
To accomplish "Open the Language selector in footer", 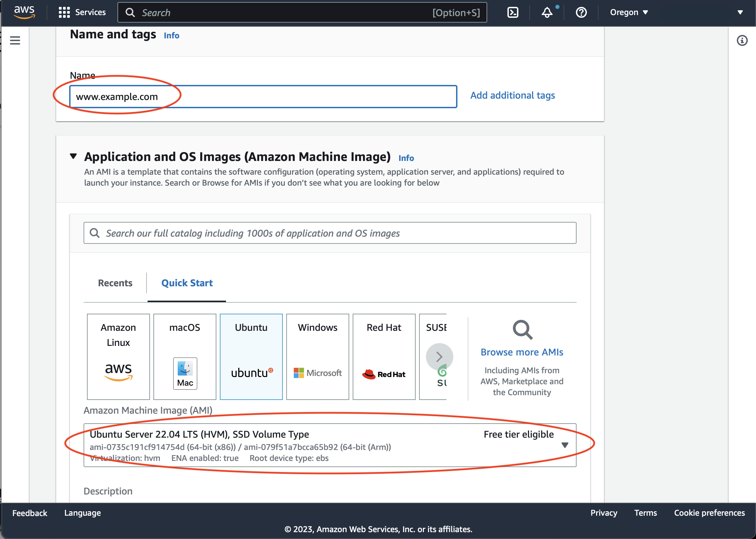I will pyautogui.click(x=83, y=513).
